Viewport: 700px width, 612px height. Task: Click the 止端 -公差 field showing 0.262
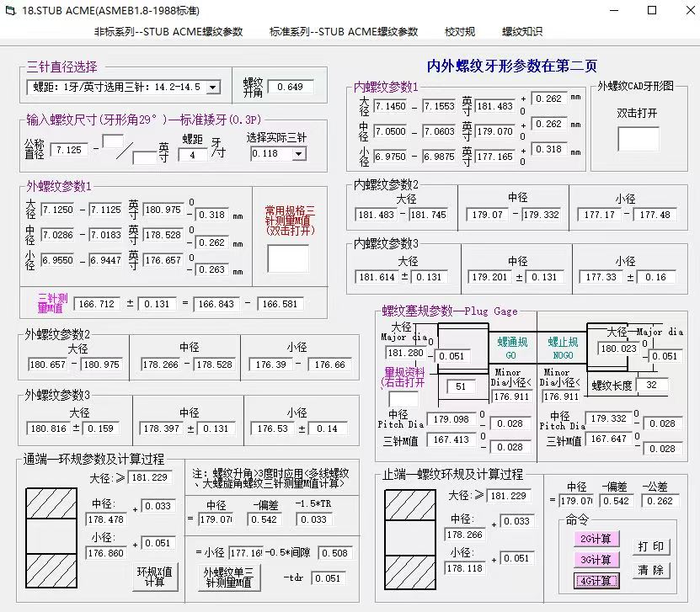tap(660, 501)
